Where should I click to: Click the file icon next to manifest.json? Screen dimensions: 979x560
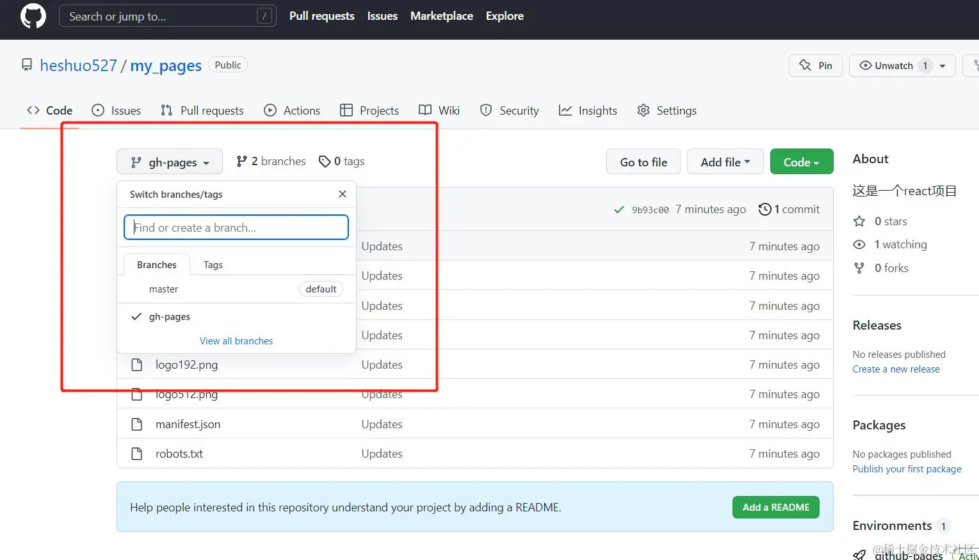136,424
